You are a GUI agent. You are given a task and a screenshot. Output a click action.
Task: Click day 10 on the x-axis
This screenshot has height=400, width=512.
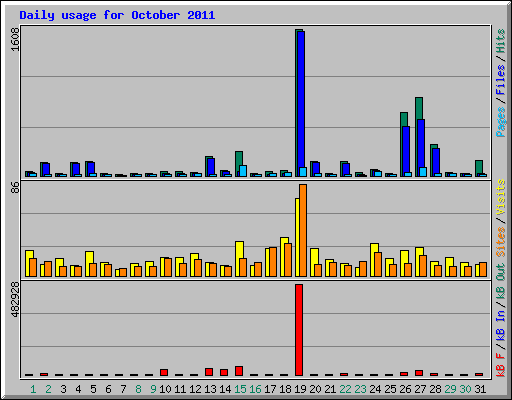(165, 389)
